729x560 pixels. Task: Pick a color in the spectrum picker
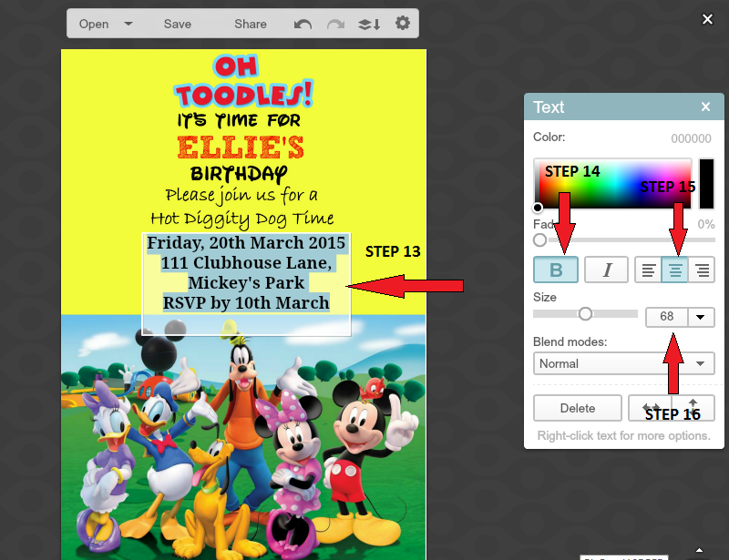612,184
